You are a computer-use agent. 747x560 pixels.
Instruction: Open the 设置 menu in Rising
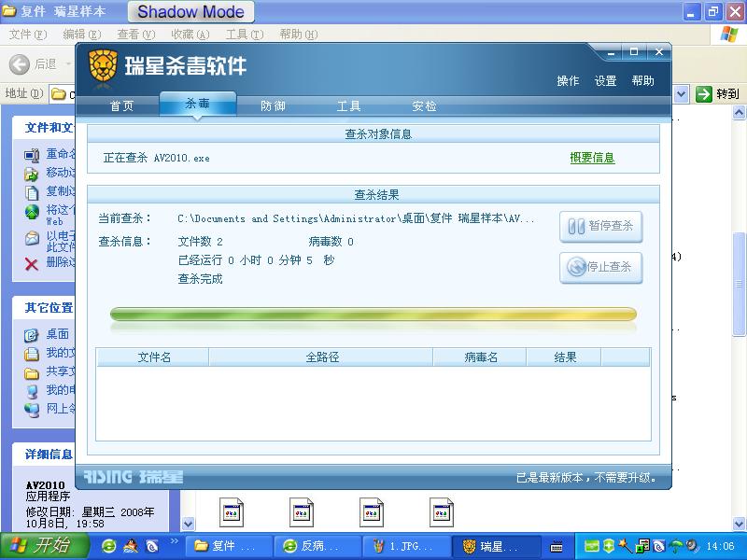605,81
